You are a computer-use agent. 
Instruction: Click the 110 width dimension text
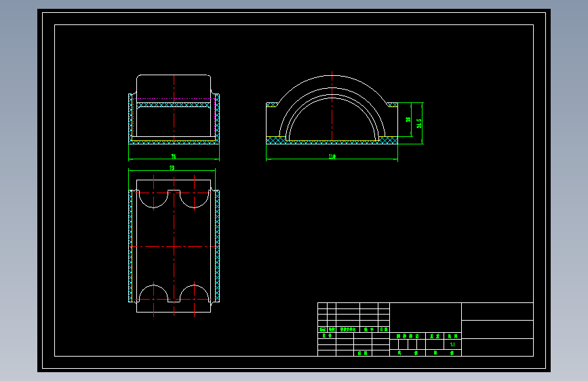(332, 157)
